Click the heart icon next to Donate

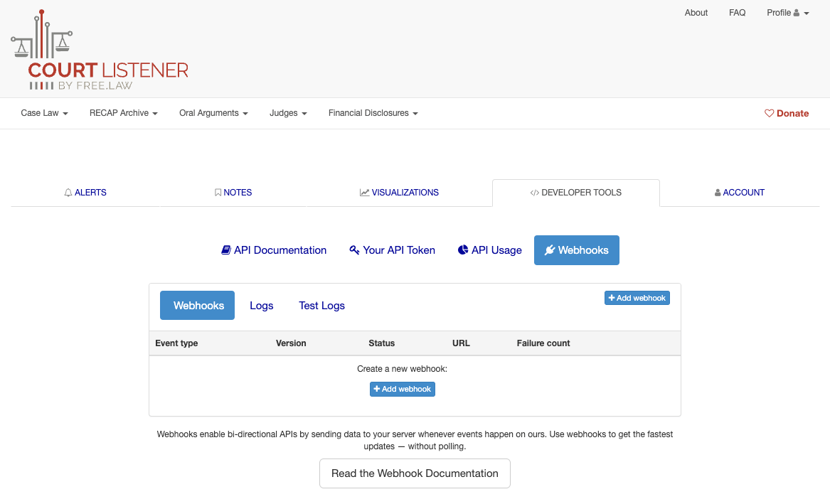point(769,113)
